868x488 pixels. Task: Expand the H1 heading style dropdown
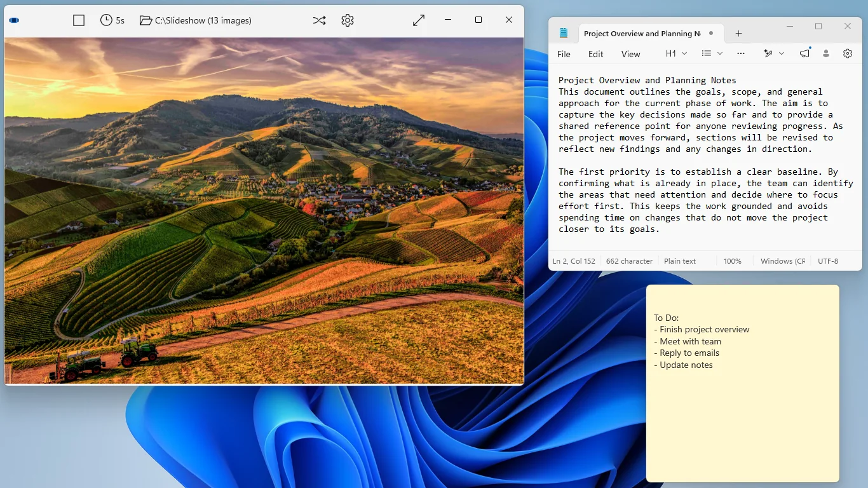coord(676,53)
